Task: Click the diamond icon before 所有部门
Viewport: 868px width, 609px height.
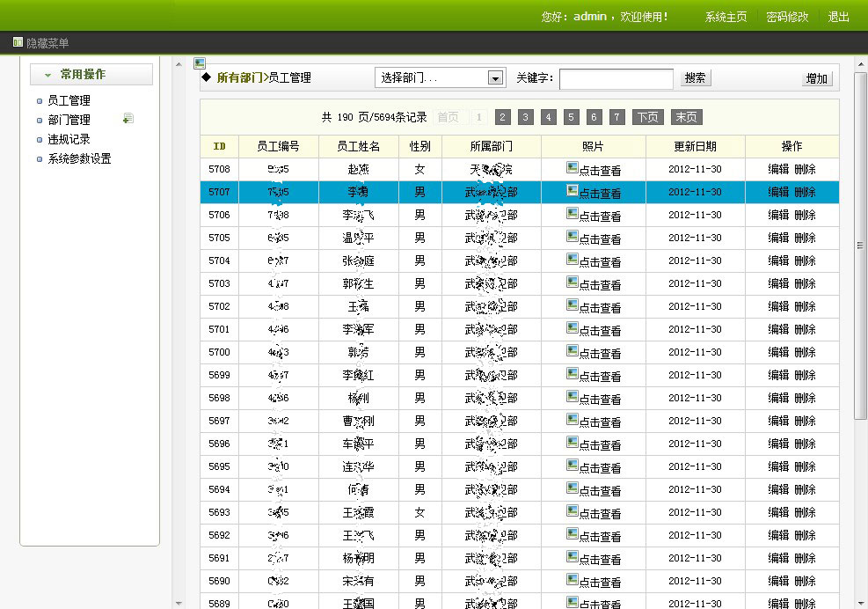Action: [x=206, y=77]
